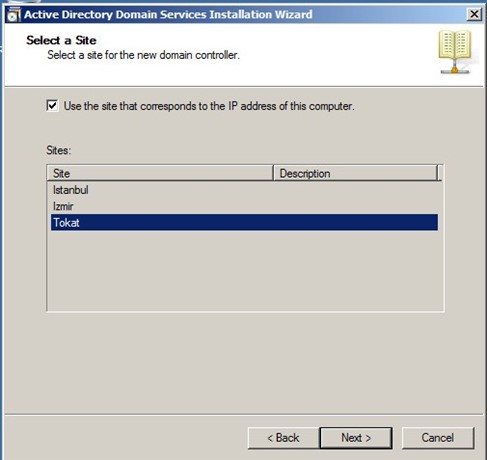Click the checkbox label about IP address site
This screenshot has width=487, height=460.
click(x=209, y=106)
